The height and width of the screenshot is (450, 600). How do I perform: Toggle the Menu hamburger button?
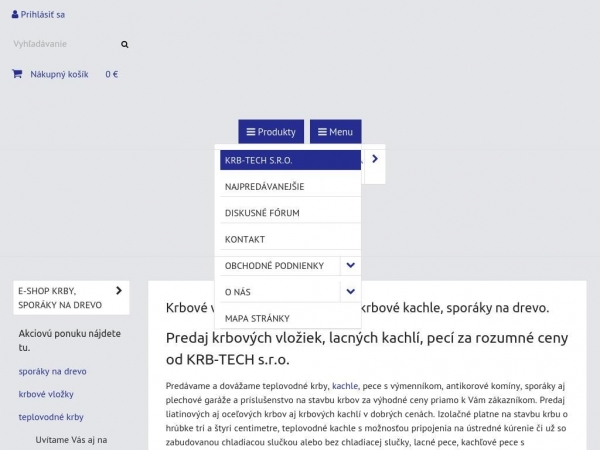(x=336, y=132)
